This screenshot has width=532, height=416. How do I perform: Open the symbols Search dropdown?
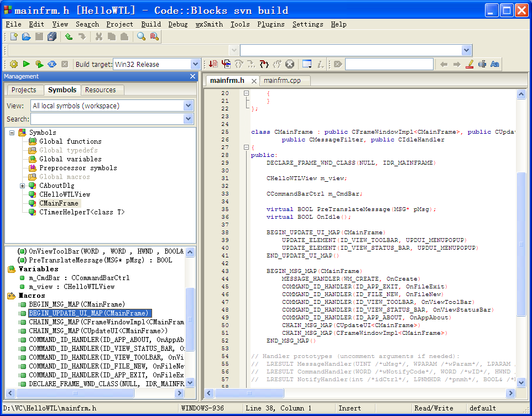coord(189,119)
